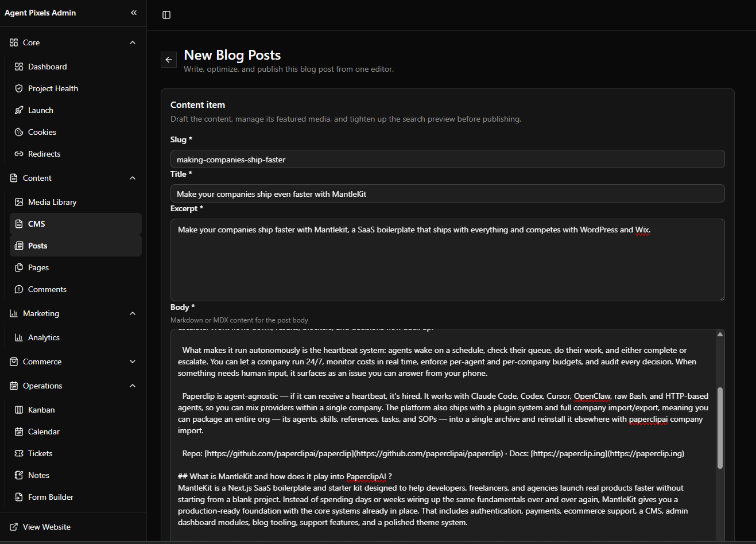Collapse the Core section chevron
The width and height of the screenshot is (756, 544).
133,42
